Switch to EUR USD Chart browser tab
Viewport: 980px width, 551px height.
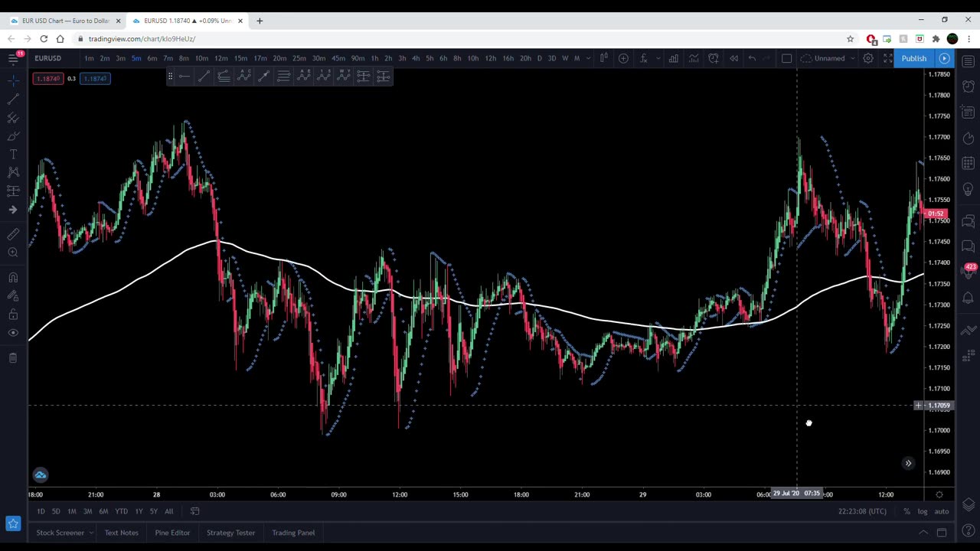(65, 21)
